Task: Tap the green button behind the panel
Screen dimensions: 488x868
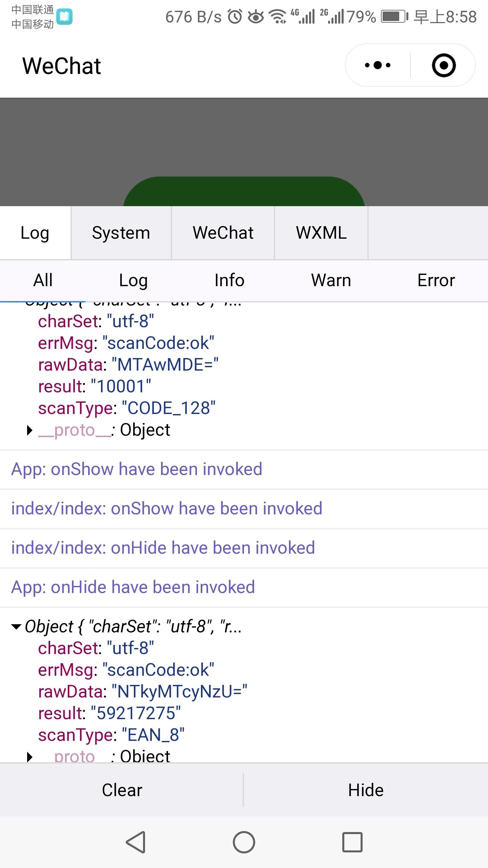Action: click(x=244, y=192)
